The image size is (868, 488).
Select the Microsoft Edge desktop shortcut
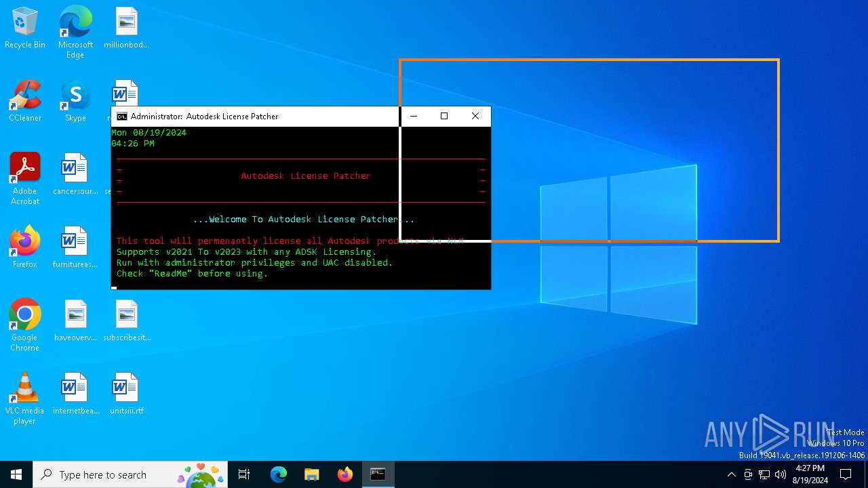[75, 33]
